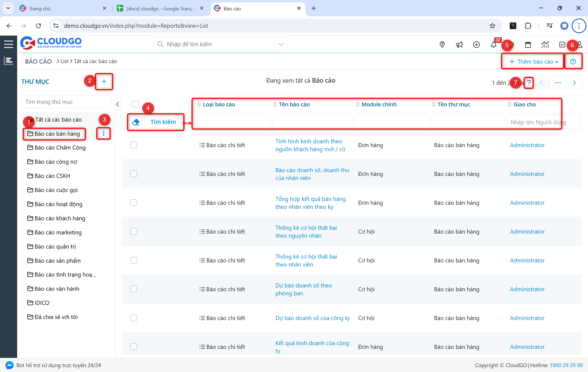Screen dimensions: 588x372
Task: Open the calendar icon in header
Action: click(528, 45)
